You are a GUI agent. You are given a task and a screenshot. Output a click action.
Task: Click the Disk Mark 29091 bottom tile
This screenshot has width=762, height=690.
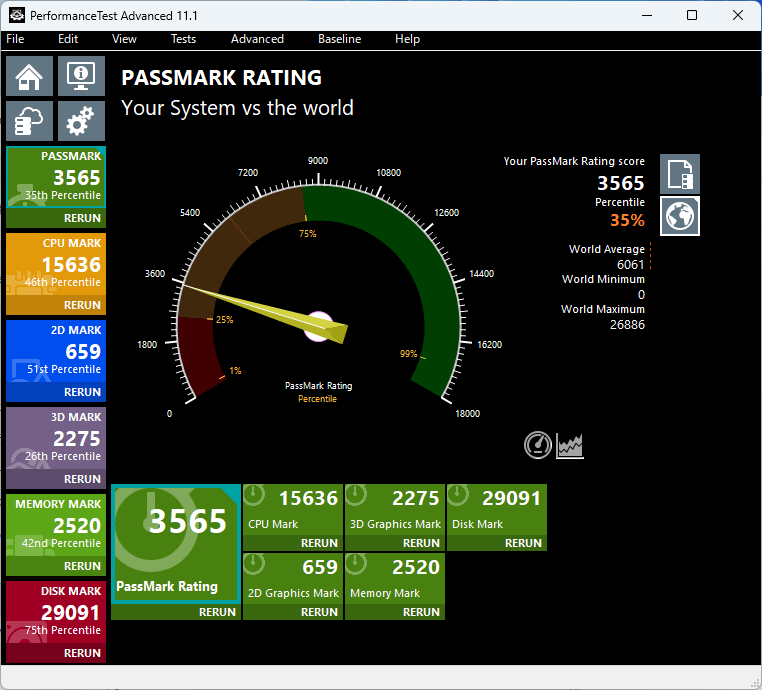point(496,510)
